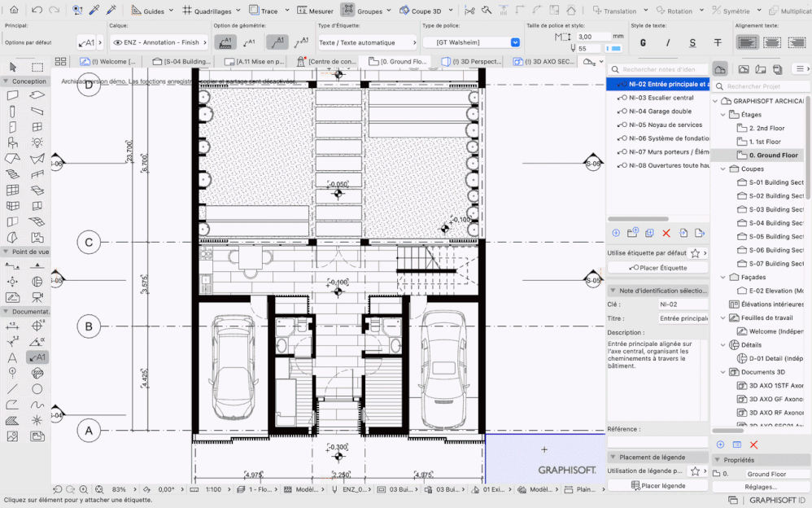Click the Mesurer button
This screenshot has height=508, width=812.
(x=315, y=11)
